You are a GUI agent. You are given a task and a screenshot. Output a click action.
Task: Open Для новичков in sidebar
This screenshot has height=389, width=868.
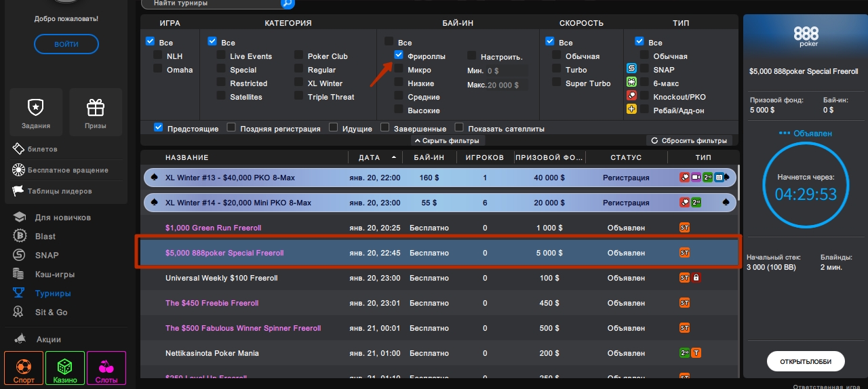[x=63, y=218]
